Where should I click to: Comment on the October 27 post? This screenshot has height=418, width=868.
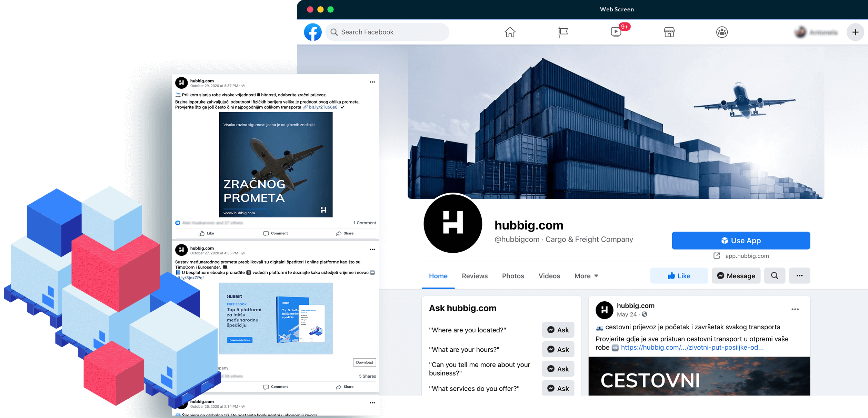pyautogui.click(x=275, y=387)
